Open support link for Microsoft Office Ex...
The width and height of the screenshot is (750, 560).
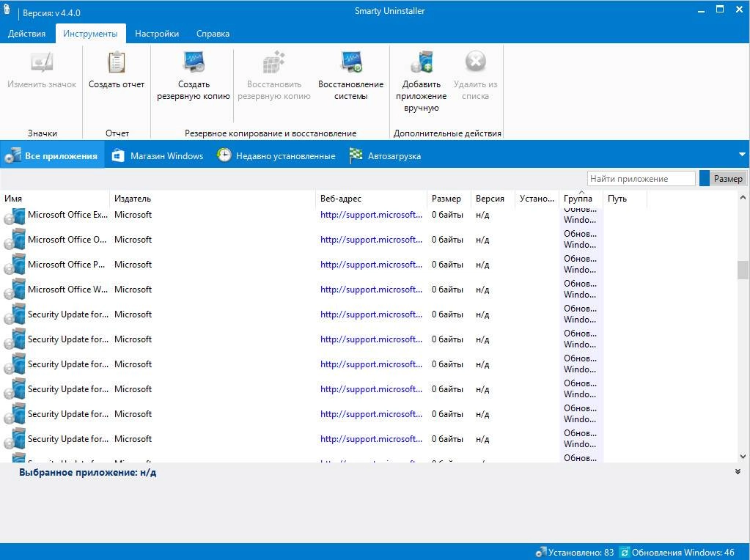(371, 215)
